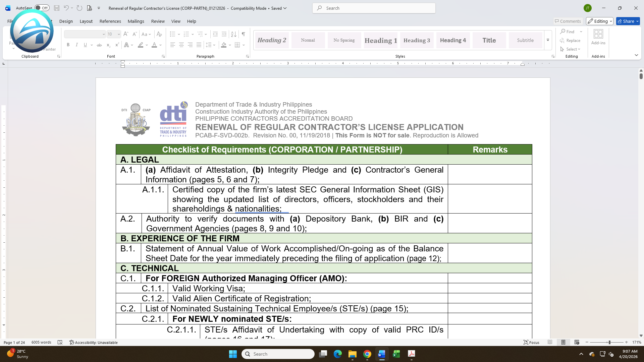Screen dimensions: 644x362
Task: Expand bullet list options
Action: (179, 34)
